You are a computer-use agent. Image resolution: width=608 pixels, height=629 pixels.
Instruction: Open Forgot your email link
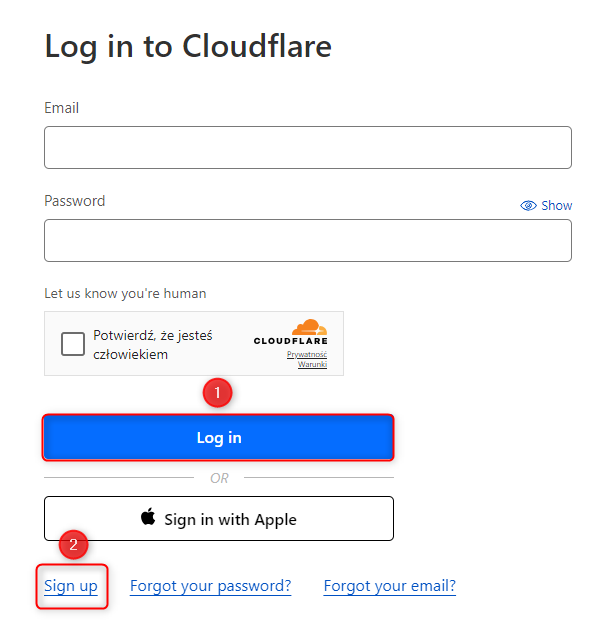click(x=389, y=586)
